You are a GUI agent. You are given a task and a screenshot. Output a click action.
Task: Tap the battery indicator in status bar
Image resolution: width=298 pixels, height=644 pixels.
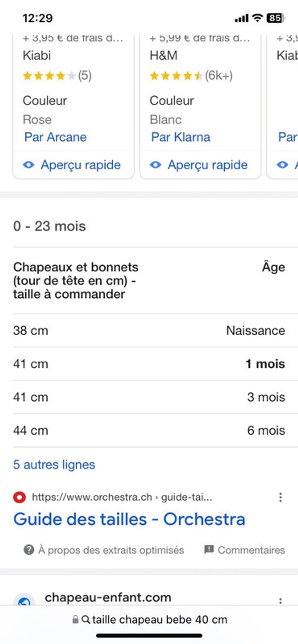[275, 18]
